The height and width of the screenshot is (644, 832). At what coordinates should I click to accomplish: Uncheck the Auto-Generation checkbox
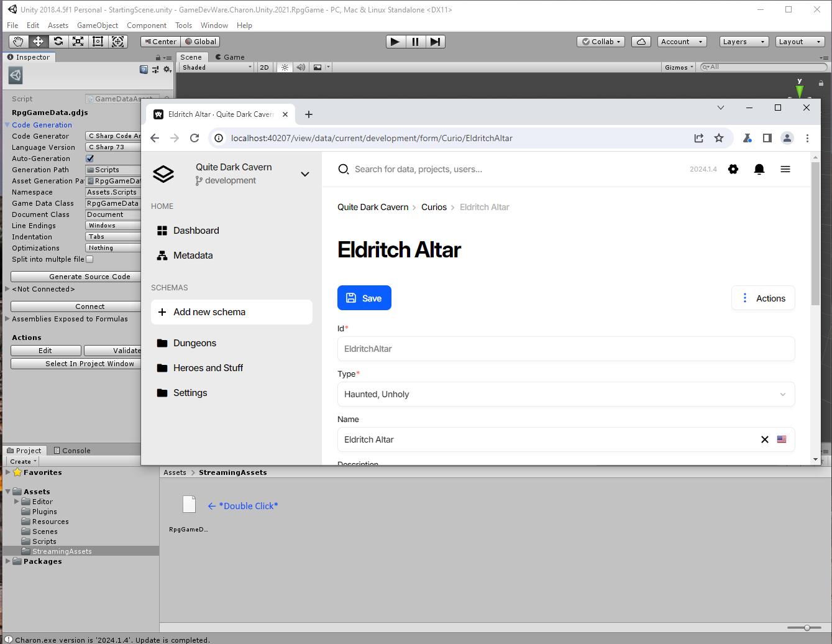tap(89, 159)
